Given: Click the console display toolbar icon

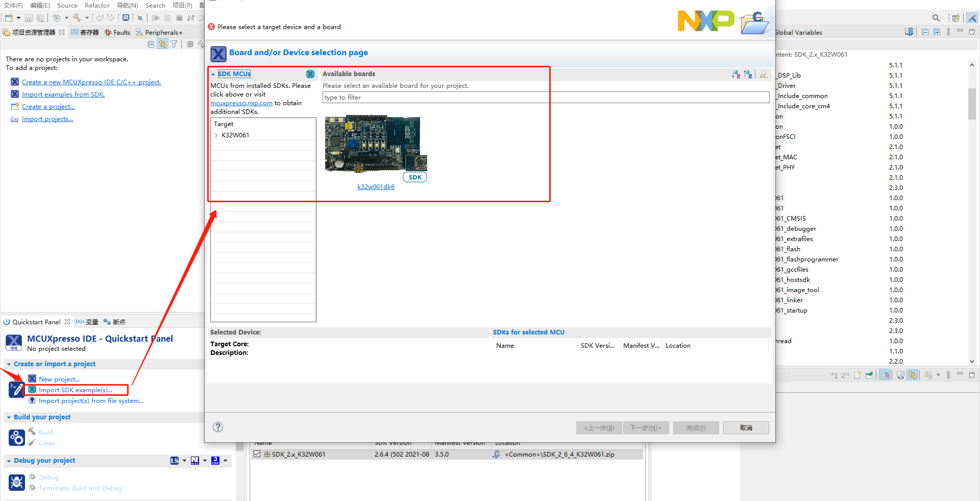Looking at the screenshot, I should pyautogui.click(x=126, y=18).
